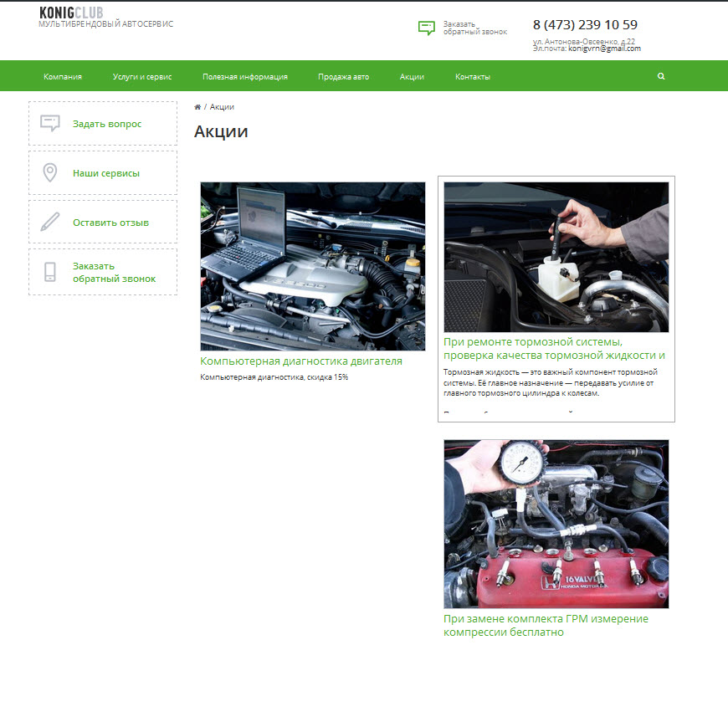
Task: Open the Услуги и сервис menu
Action: 142,77
